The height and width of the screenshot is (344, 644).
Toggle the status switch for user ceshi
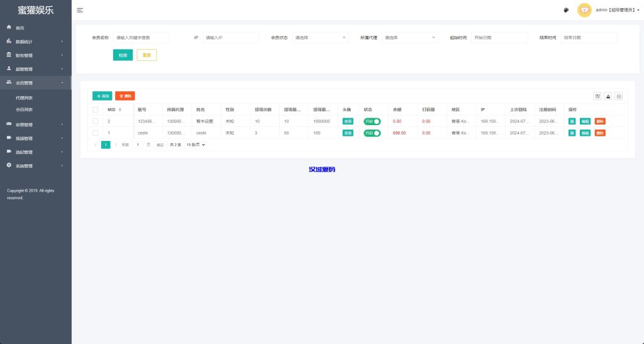click(x=372, y=133)
